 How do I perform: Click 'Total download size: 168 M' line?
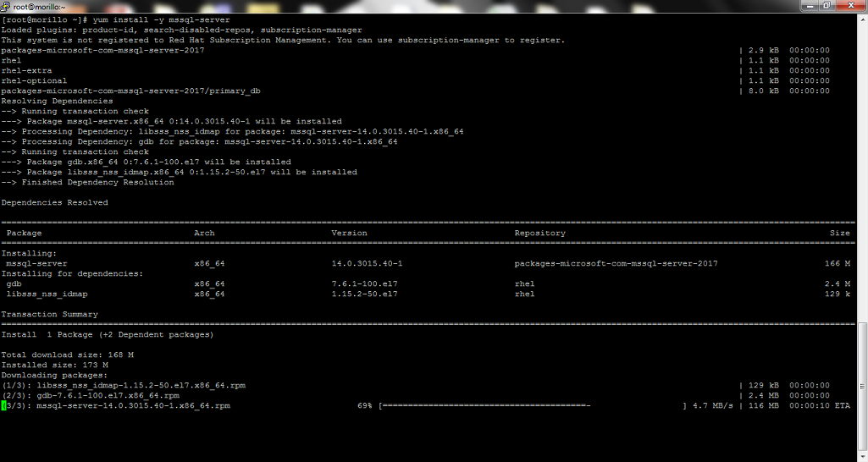68,355
